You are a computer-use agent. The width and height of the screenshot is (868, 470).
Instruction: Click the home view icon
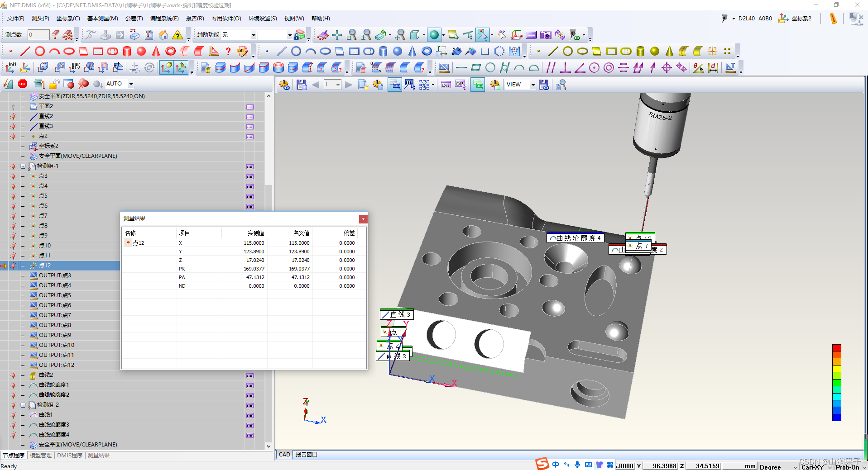[x=163, y=35]
